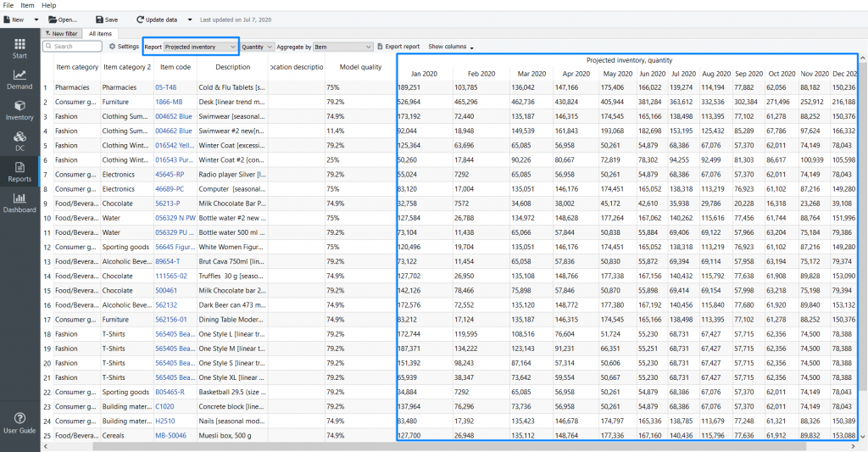Export report to file
Image resolution: width=868 pixels, height=452 pixels.
[x=398, y=47]
